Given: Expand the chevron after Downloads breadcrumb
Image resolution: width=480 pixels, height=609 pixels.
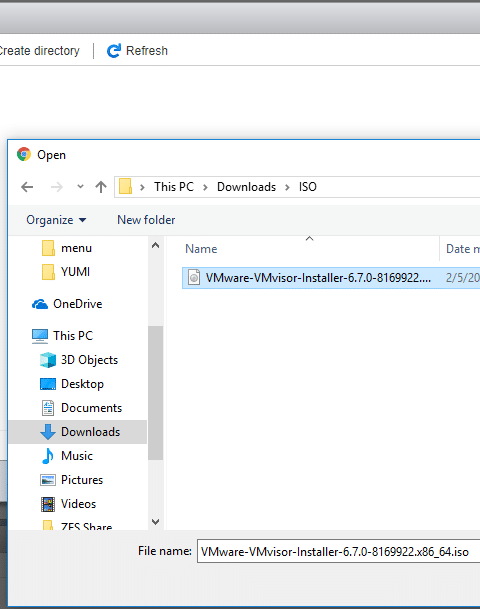Looking at the screenshot, I should coord(287,187).
